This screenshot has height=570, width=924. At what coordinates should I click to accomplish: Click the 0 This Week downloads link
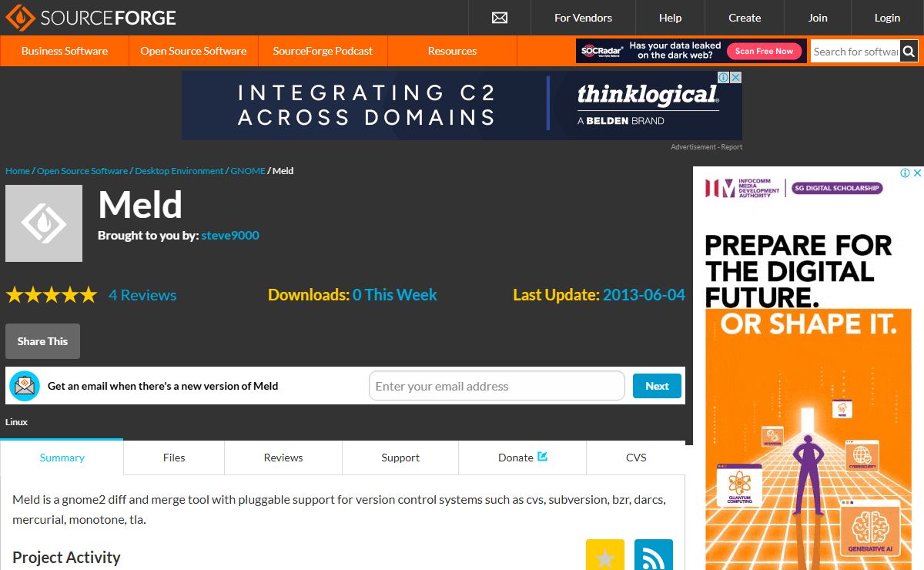[x=395, y=295]
